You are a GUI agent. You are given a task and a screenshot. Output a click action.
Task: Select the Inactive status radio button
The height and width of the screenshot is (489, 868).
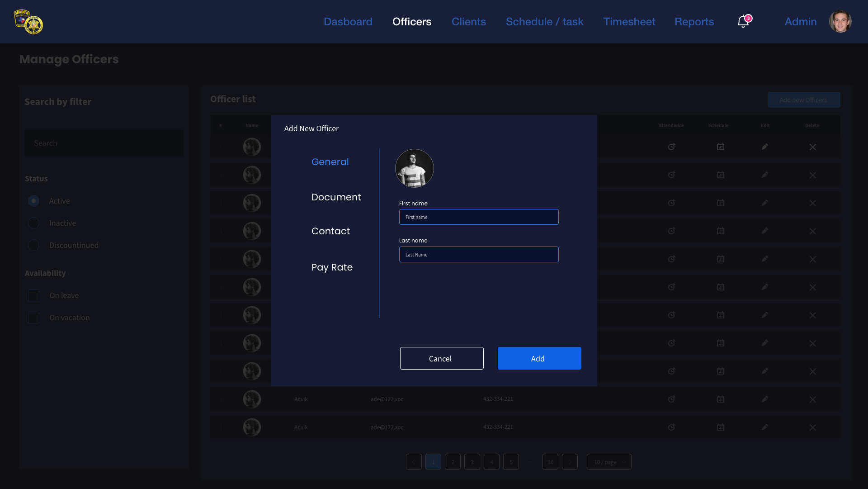tap(34, 223)
